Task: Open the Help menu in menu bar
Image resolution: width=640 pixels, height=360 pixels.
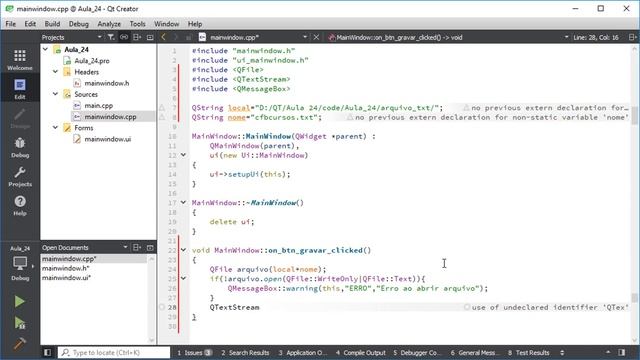Action: coord(195,24)
